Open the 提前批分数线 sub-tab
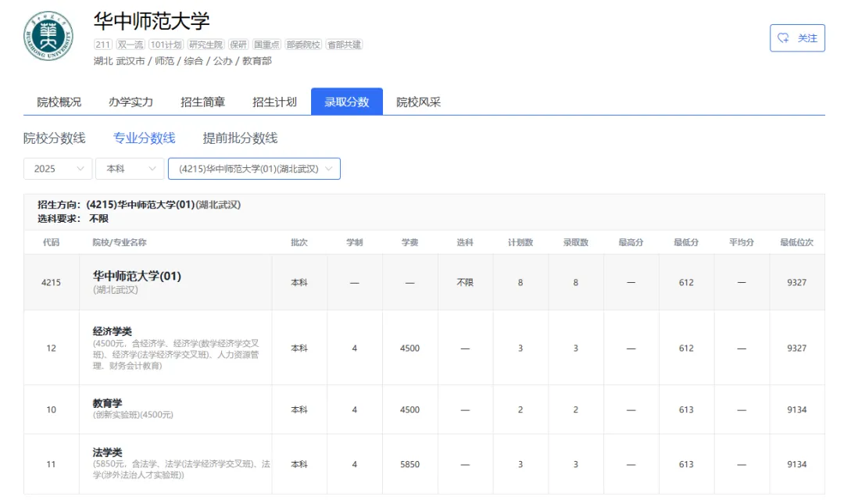Screen dimensions: 844x504 pyautogui.click(x=240, y=138)
